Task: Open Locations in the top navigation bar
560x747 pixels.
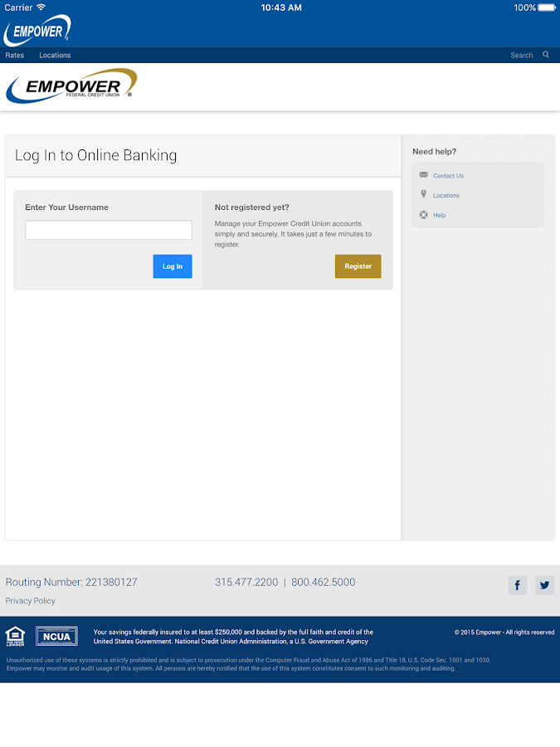Action: [x=55, y=56]
